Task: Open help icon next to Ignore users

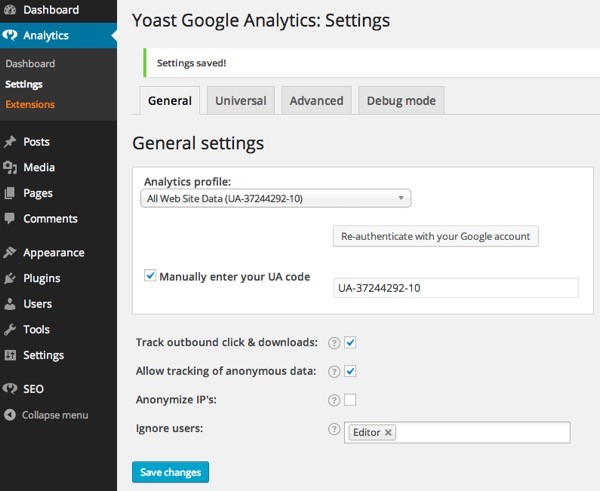Action: [x=334, y=429]
